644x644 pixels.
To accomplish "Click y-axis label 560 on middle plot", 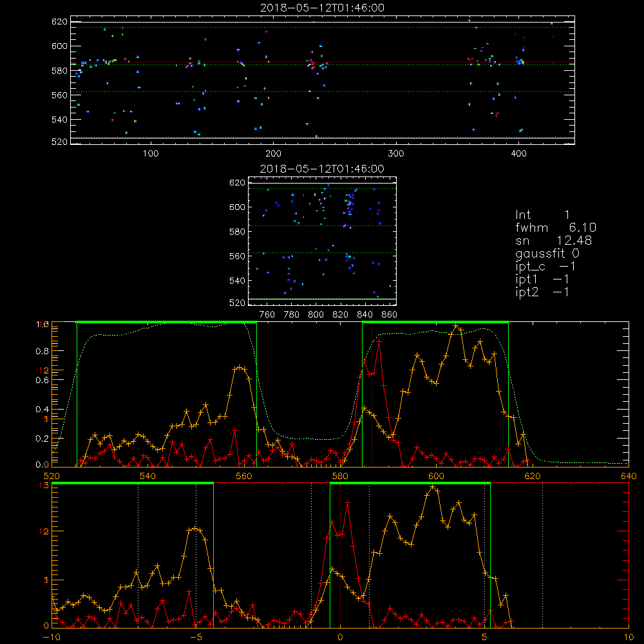I will 238,256.
